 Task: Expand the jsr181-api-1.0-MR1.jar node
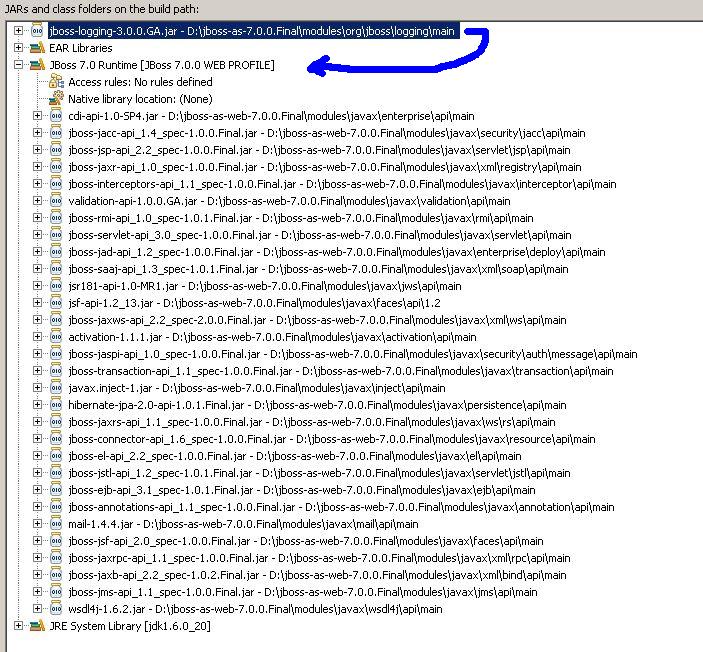38,286
